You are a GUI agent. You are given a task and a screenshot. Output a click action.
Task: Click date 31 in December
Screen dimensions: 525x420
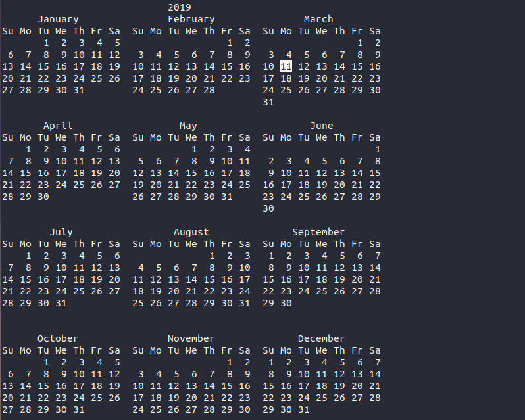[x=304, y=409]
